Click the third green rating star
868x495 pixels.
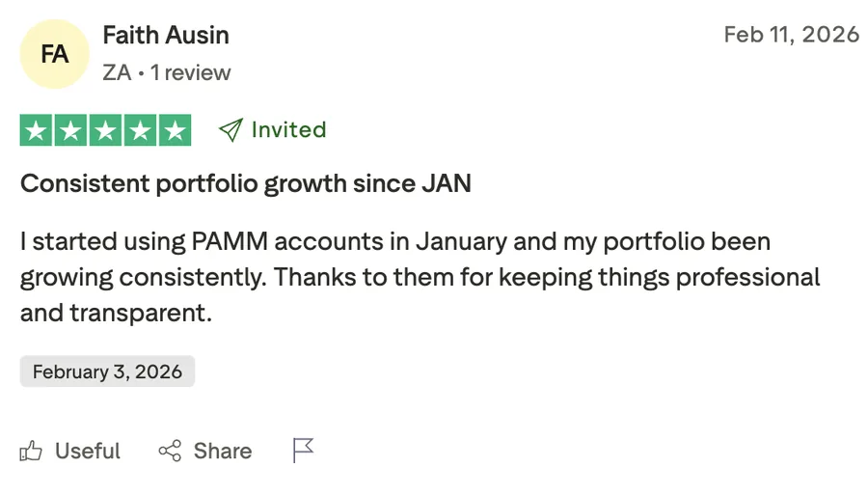106,130
